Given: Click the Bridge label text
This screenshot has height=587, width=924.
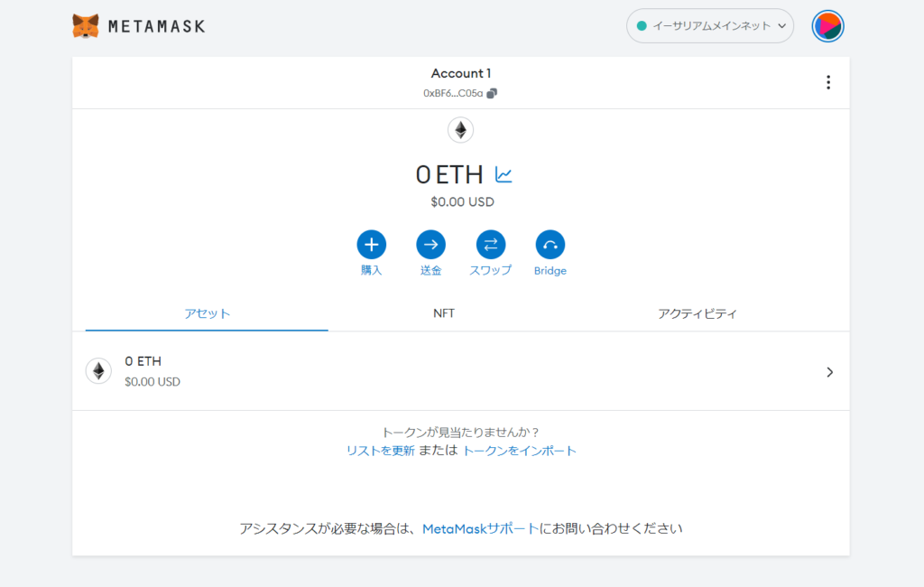Looking at the screenshot, I should coord(550,271).
